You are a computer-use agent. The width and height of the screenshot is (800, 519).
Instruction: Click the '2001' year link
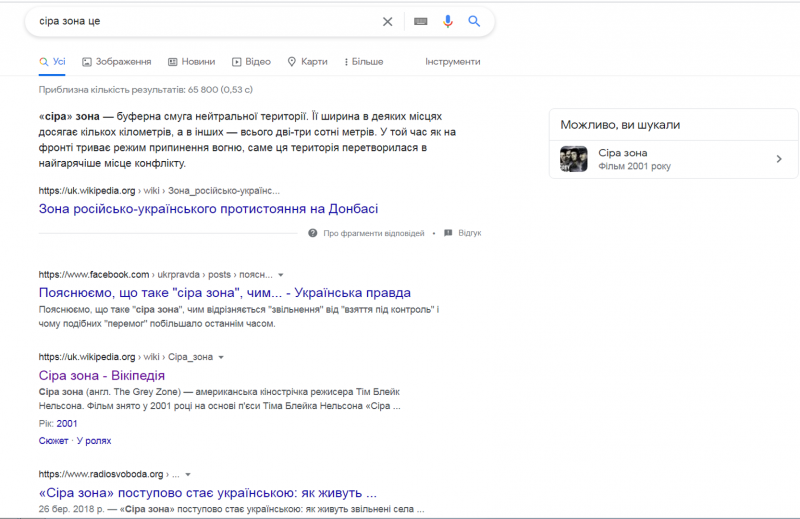click(x=67, y=424)
